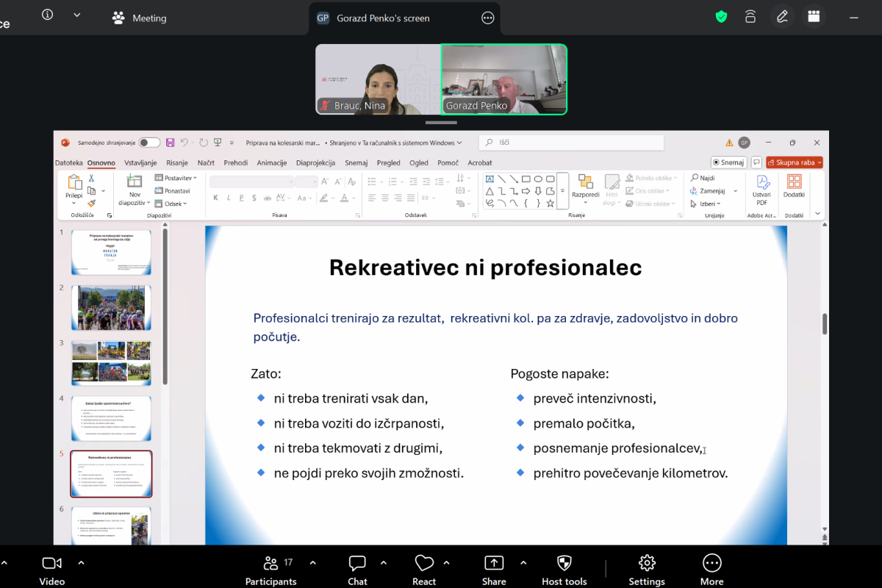Open Zoom Chat panel
The image size is (882, 588).
point(357,570)
